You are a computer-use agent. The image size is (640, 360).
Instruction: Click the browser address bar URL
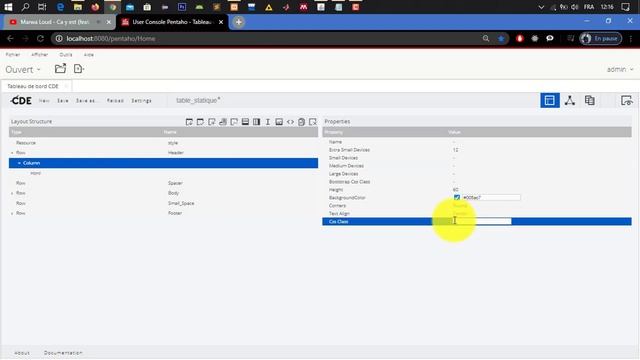(111, 38)
